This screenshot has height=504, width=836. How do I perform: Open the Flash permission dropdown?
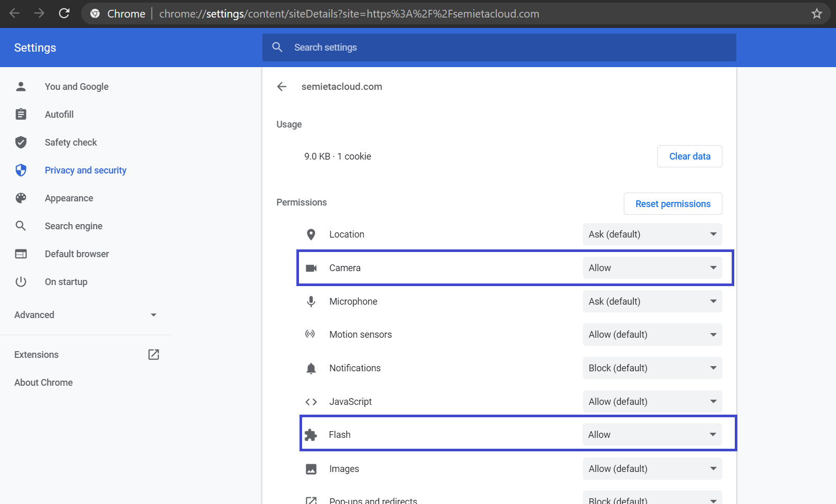point(652,435)
